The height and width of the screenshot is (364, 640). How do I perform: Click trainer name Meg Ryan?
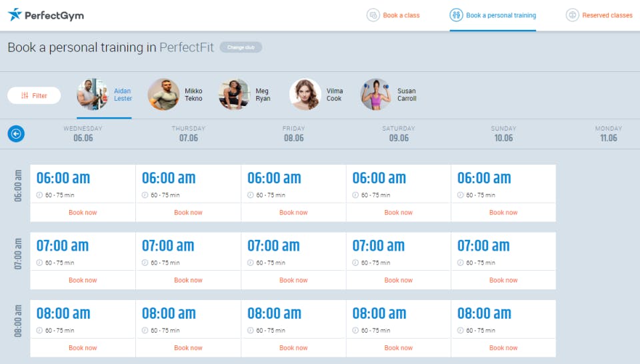263,95
